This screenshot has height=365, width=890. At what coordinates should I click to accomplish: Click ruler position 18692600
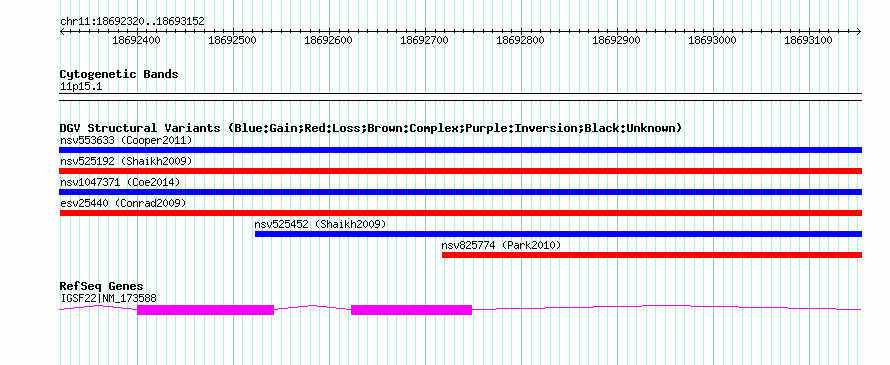[x=329, y=40]
